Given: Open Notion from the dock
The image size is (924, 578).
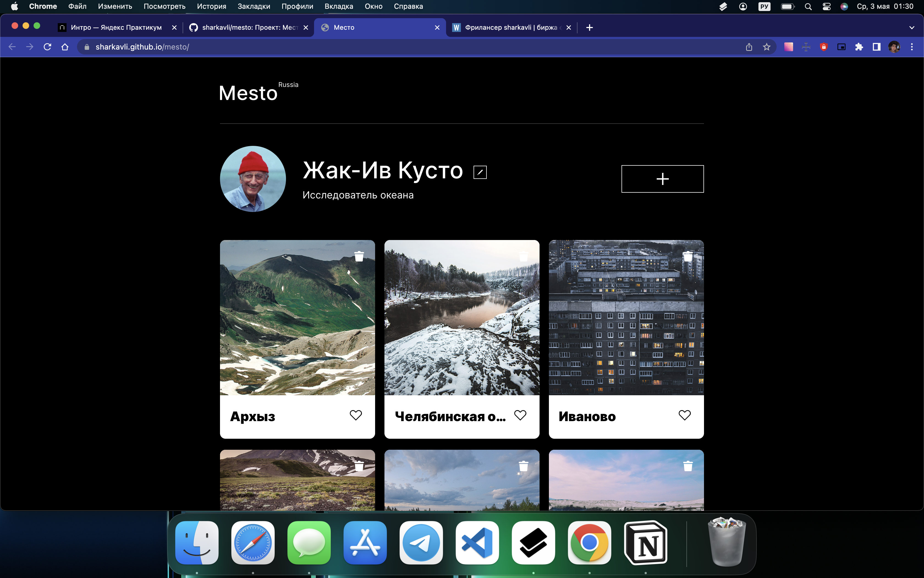Looking at the screenshot, I should point(645,542).
